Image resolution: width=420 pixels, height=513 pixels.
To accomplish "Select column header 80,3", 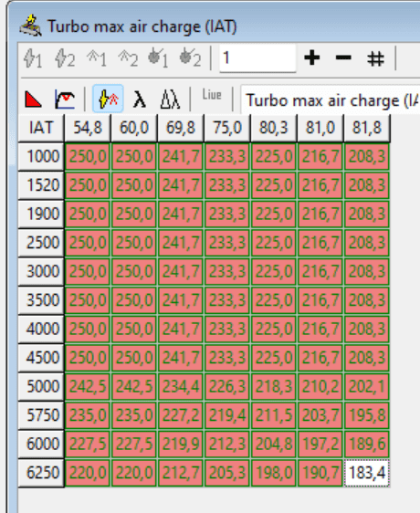I will (x=274, y=128).
